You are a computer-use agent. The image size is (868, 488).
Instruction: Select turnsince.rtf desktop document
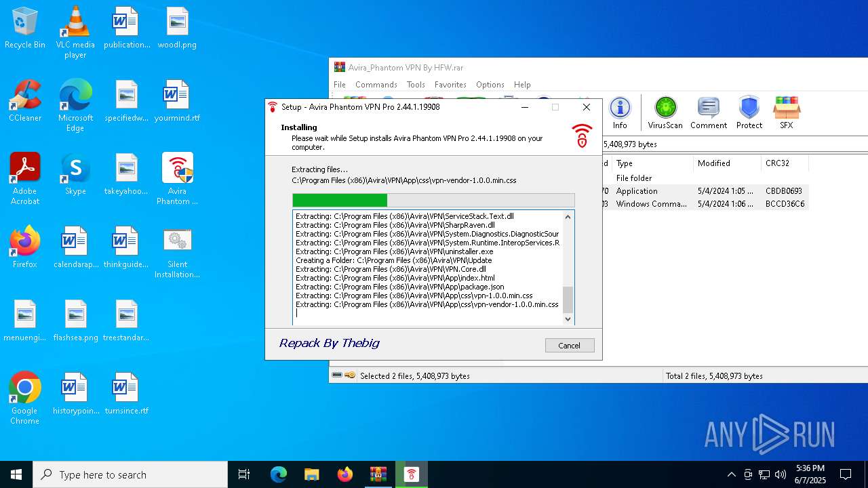126,394
